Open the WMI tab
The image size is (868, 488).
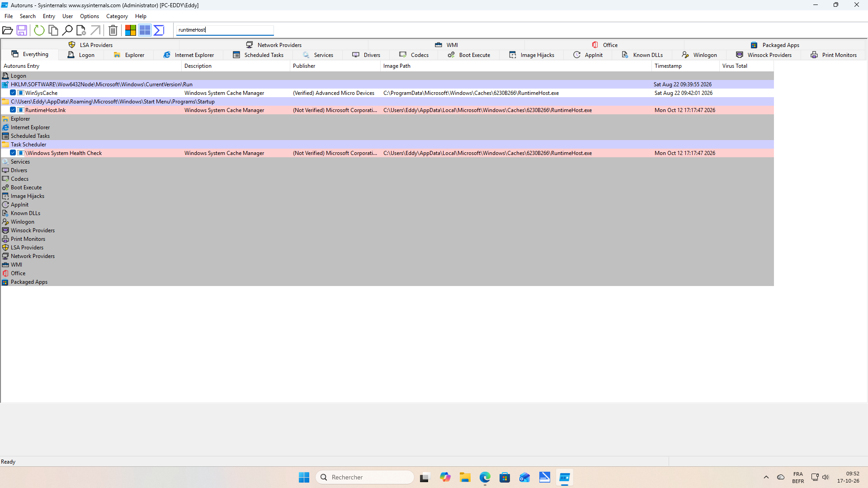447,45
